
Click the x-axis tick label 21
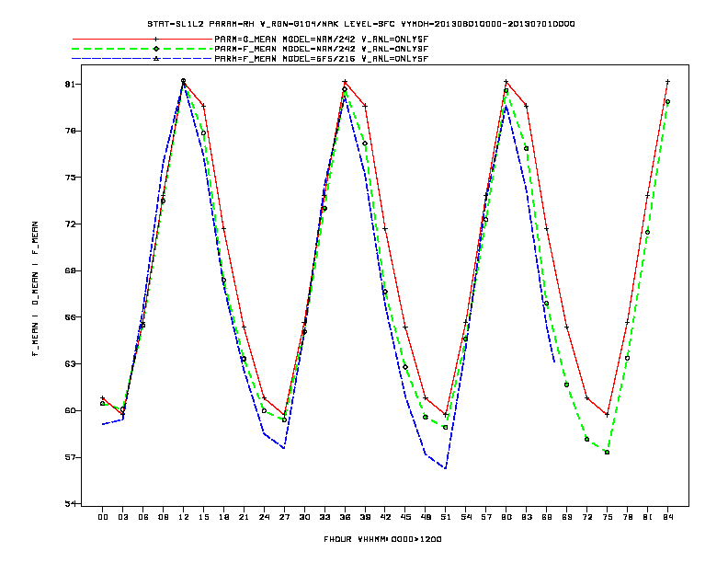[x=244, y=517]
